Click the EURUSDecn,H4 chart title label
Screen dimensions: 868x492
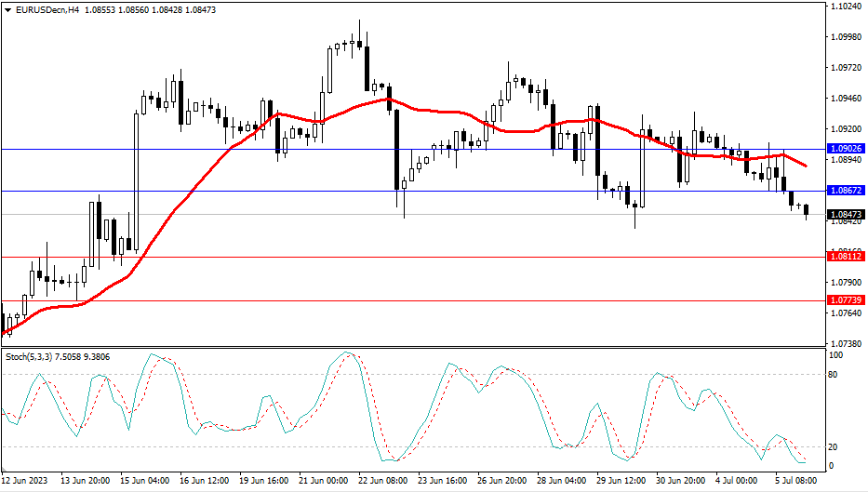42,9
